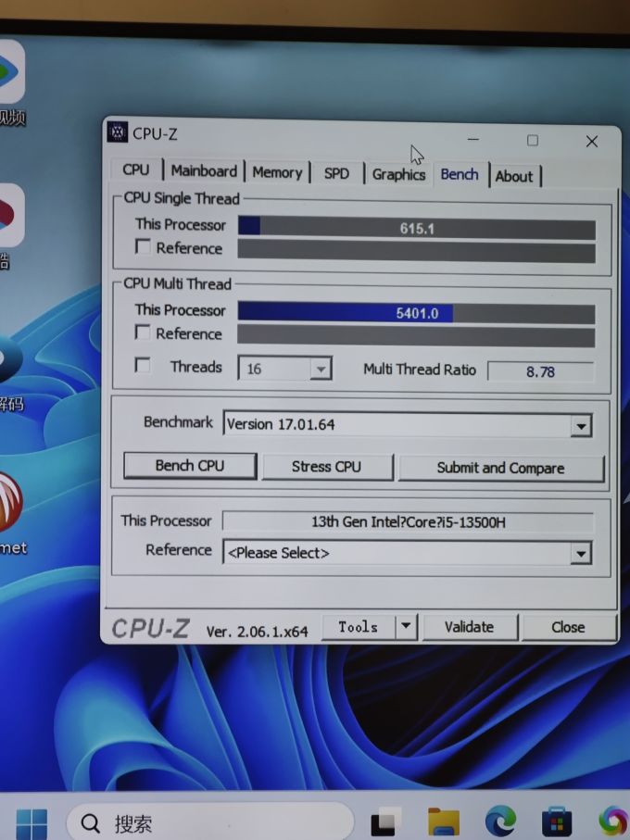Click Submit and Compare button
This screenshot has width=630, height=840.
(x=501, y=469)
